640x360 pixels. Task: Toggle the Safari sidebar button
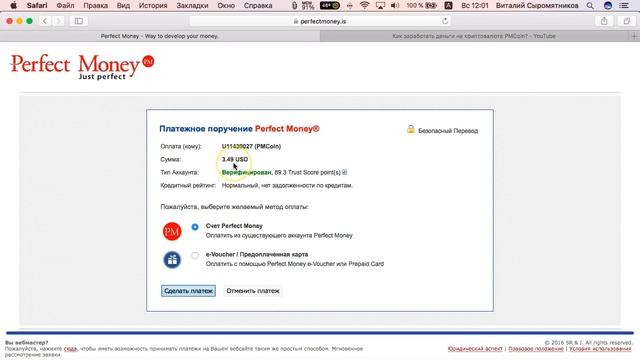[79, 21]
